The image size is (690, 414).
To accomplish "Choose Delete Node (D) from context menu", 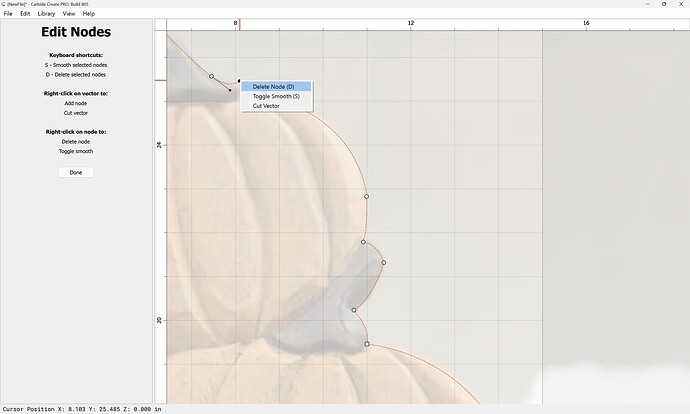I will (x=276, y=87).
